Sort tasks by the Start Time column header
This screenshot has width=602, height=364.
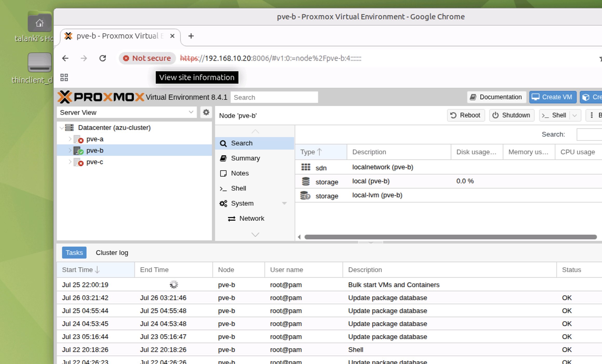click(96, 270)
